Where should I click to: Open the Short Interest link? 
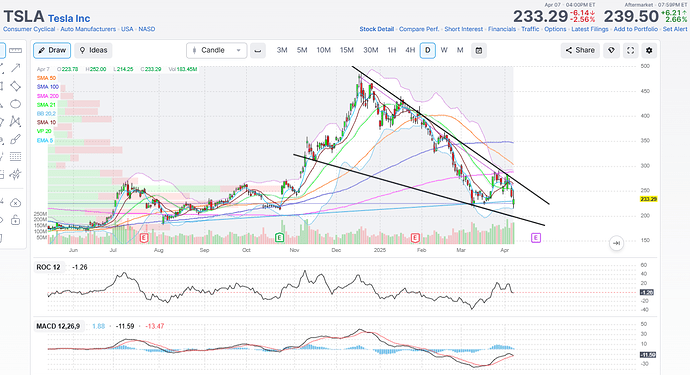coord(463,29)
